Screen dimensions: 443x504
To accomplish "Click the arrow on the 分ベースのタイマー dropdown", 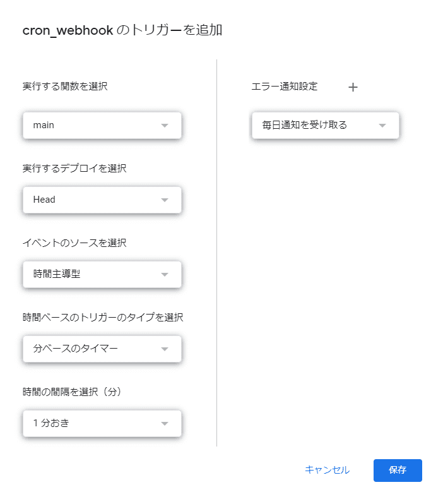I will 165,349.
